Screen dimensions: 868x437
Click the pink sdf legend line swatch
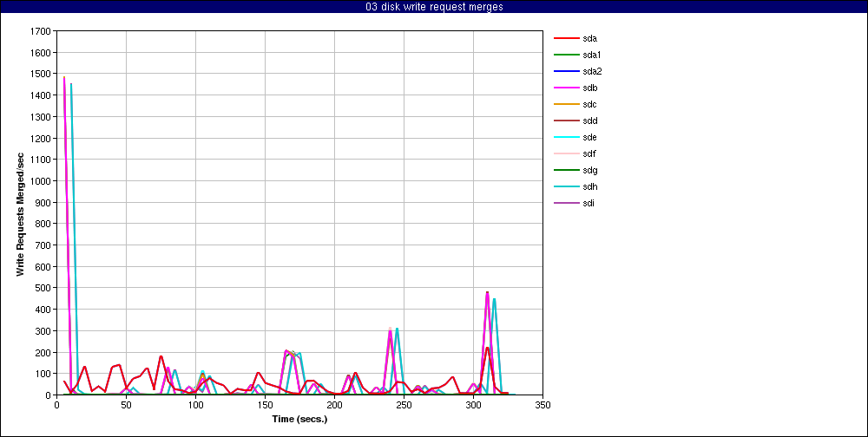pos(566,153)
